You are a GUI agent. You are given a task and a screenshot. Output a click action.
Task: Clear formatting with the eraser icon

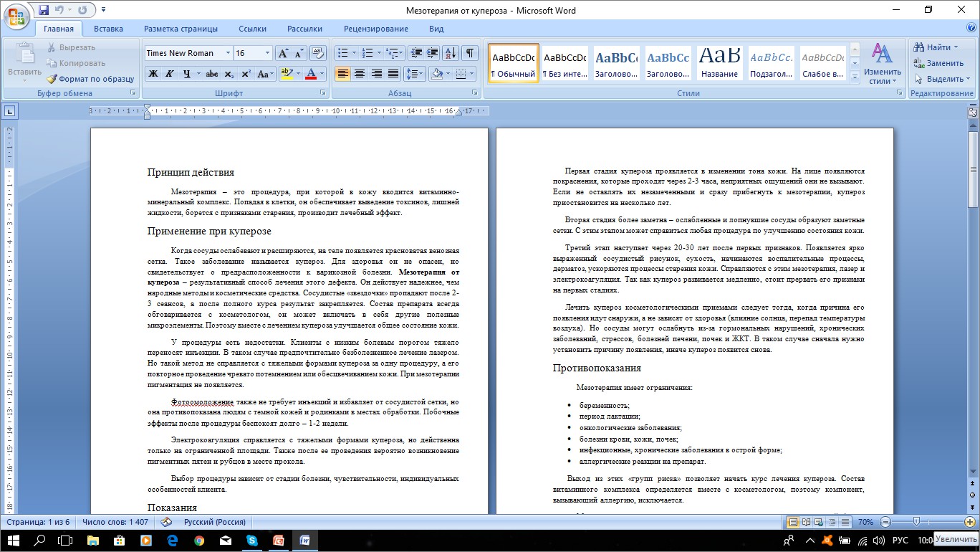point(319,53)
